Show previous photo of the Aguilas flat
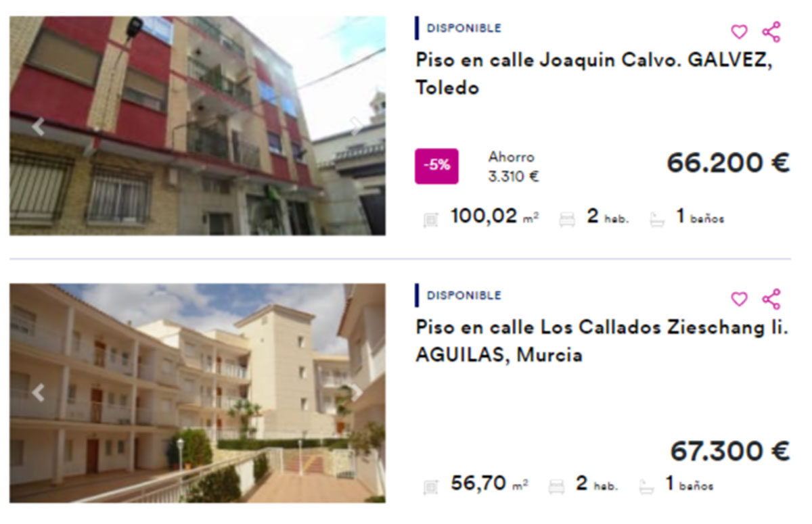 38,393
